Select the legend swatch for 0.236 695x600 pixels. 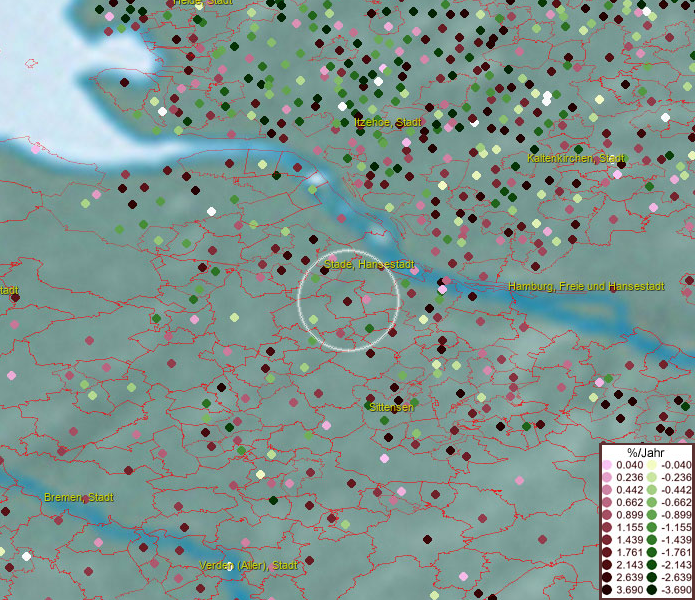tap(607, 477)
